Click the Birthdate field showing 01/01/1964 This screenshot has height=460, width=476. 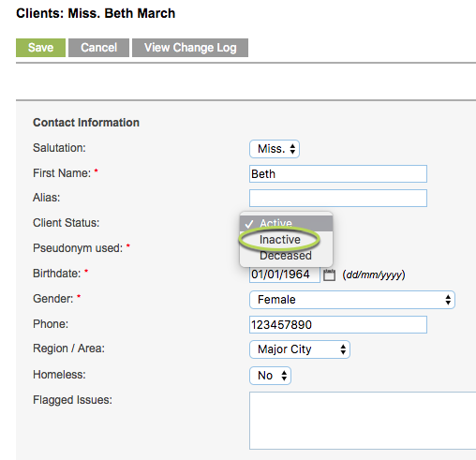point(285,275)
